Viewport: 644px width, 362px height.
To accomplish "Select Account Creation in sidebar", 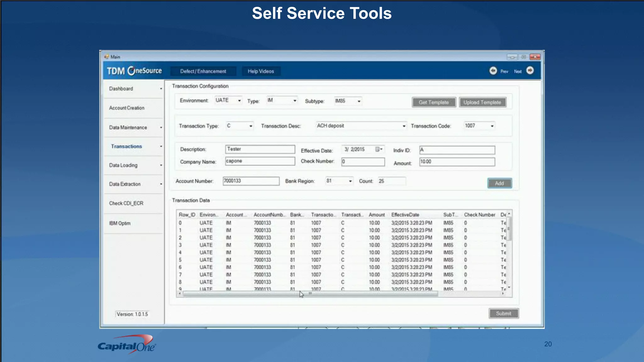I will 127,108.
